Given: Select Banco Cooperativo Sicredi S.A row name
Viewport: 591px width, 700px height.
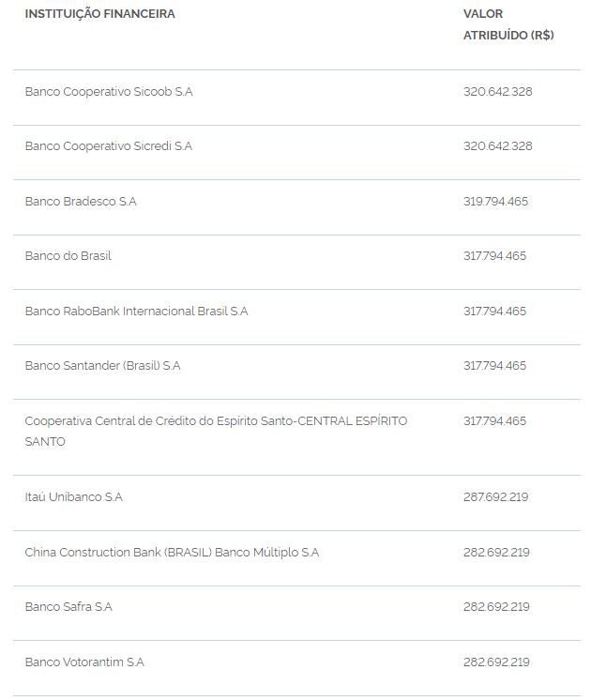Looking at the screenshot, I should tap(109, 146).
